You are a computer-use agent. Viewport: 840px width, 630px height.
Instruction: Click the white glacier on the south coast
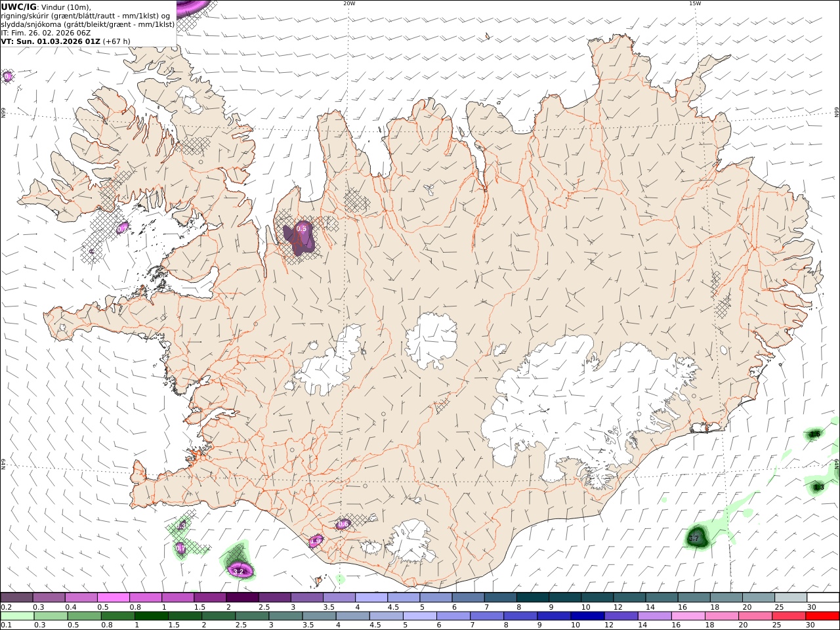(411, 541)
